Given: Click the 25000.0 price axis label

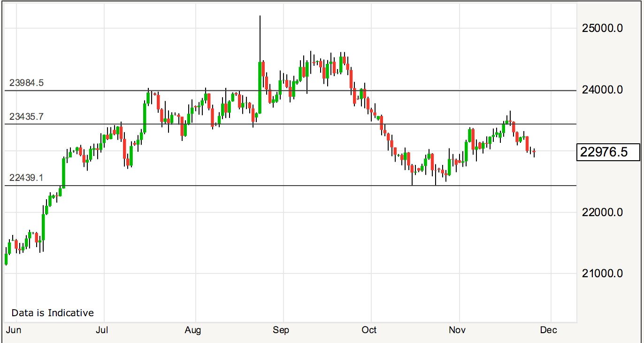Looking at the screenshot, I should coord(602,28).
